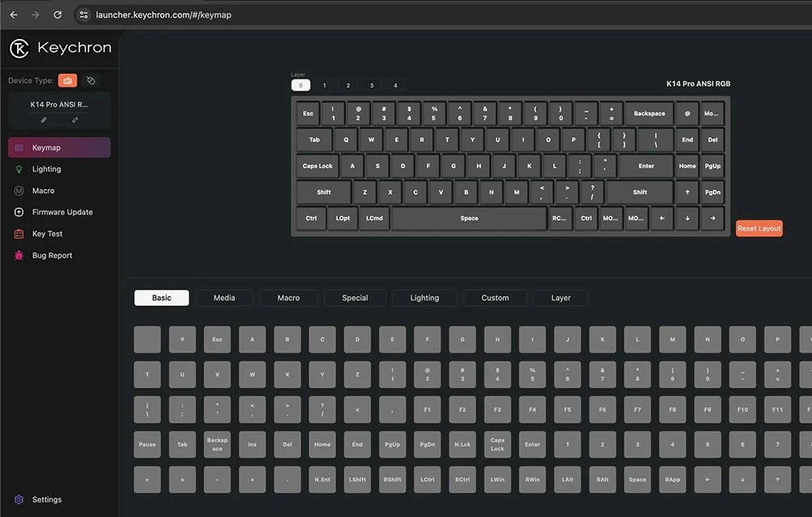Screen dimensions: 812x517
Task: Pick the F1 keycode
Action: (427, 409)
